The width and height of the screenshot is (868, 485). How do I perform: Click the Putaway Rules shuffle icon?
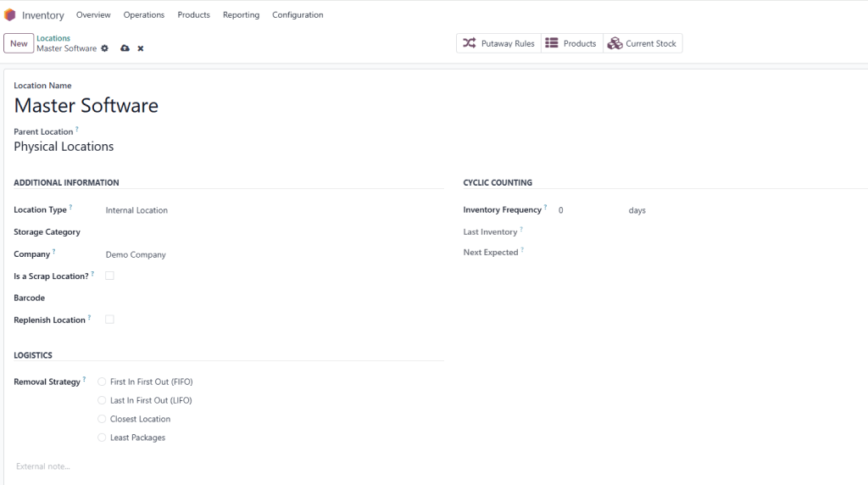470,43
